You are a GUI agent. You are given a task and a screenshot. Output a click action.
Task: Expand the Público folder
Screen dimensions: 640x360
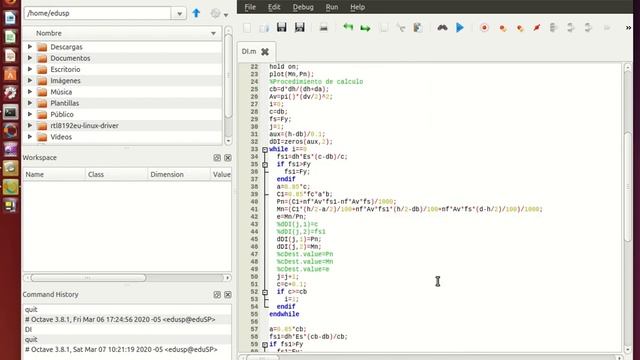pos(30,114)
